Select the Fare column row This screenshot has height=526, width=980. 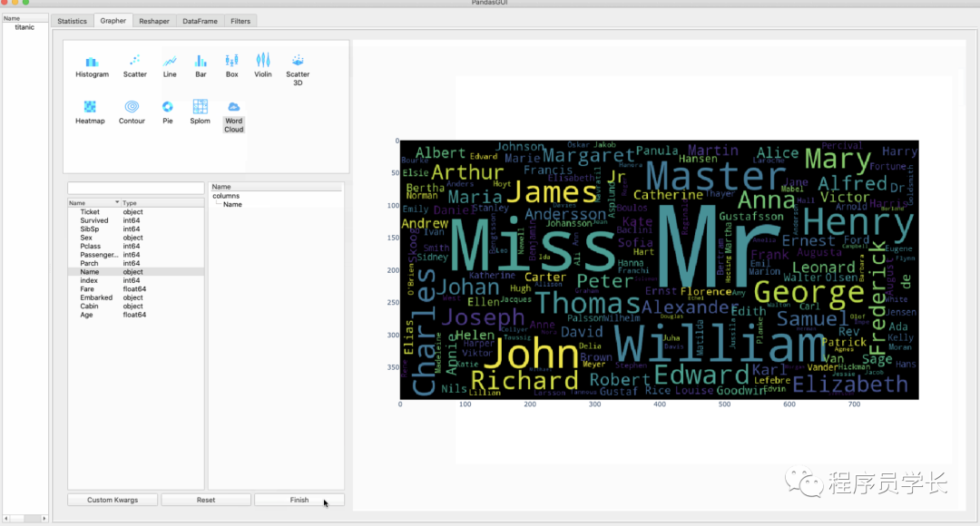(135, 289)
